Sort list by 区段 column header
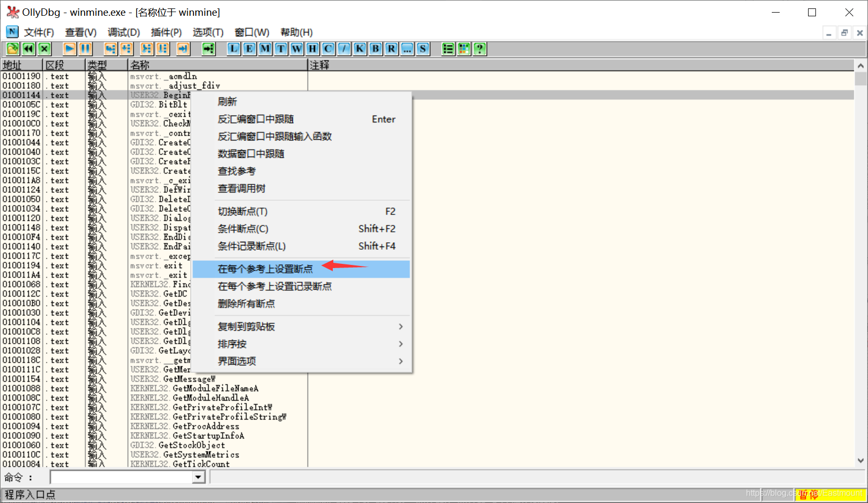Viewport: 868px width, 503px height. pos(64,65)
